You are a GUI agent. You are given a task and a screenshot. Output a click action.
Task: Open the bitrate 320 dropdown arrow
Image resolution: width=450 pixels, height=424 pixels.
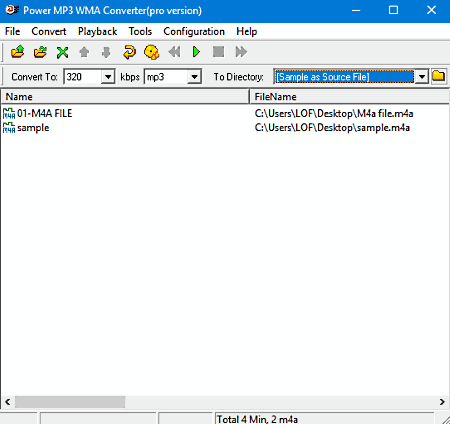click(x=108, y=77)
